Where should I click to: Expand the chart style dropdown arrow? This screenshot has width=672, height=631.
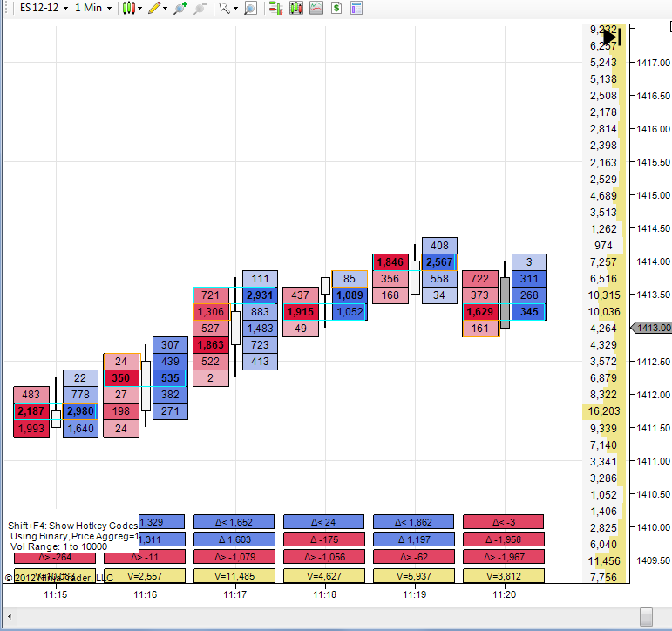tap(140, 8)
